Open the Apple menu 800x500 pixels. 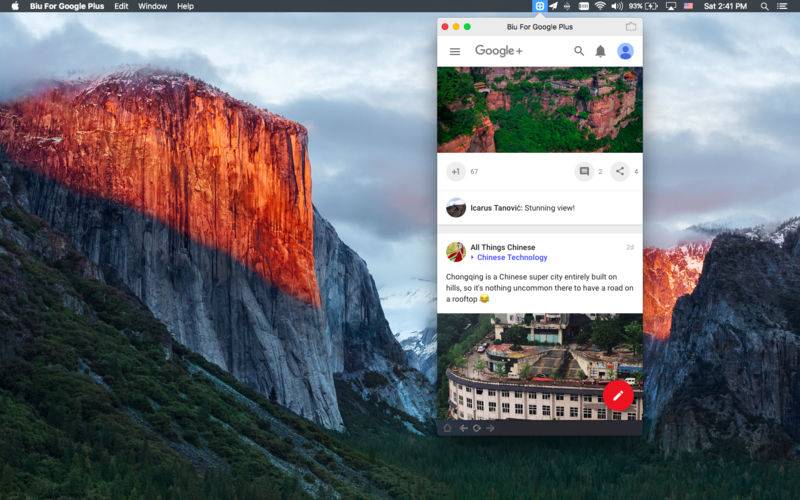[15, 6]
